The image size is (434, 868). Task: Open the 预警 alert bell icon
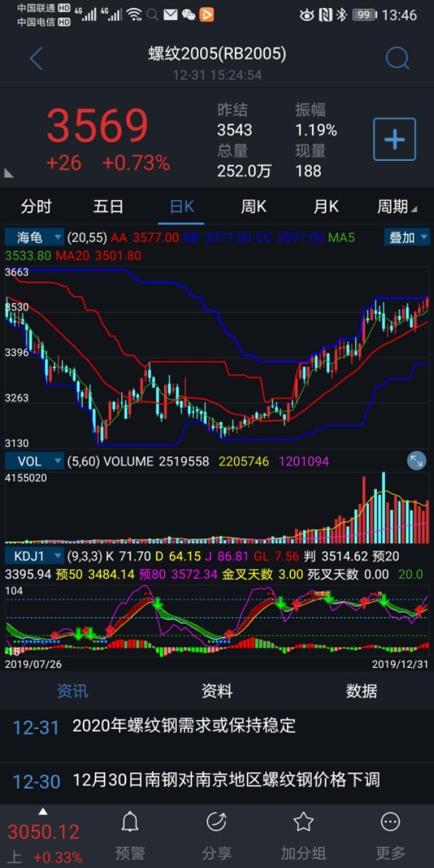click(x=130, y=835)
